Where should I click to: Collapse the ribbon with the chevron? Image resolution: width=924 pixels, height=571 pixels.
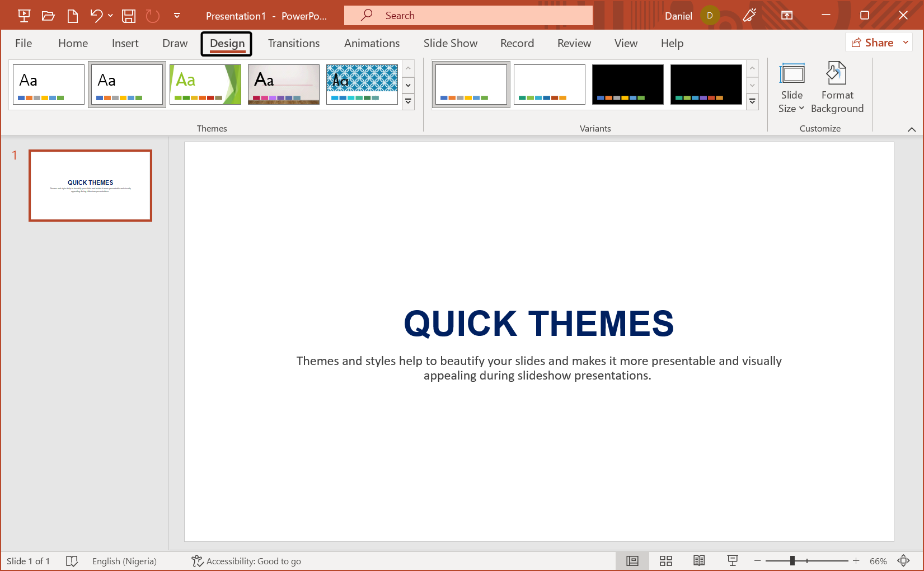click(x=911, y=129)
